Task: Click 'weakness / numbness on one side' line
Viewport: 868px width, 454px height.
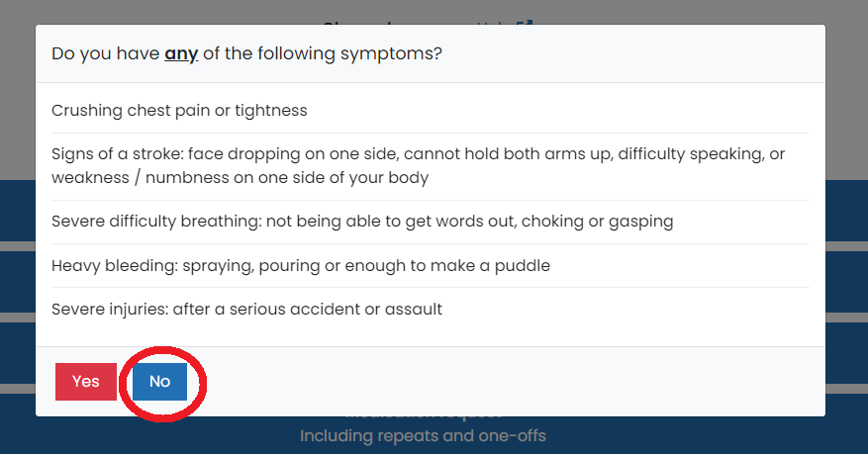Action: click(240, 178)
